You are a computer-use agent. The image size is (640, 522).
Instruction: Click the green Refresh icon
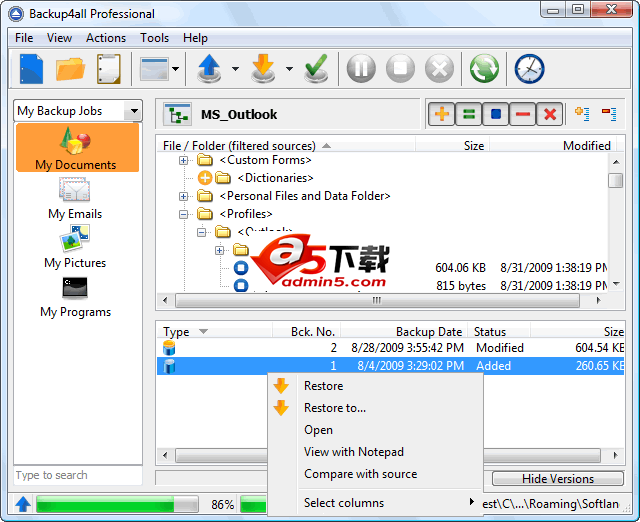[484, 69]
